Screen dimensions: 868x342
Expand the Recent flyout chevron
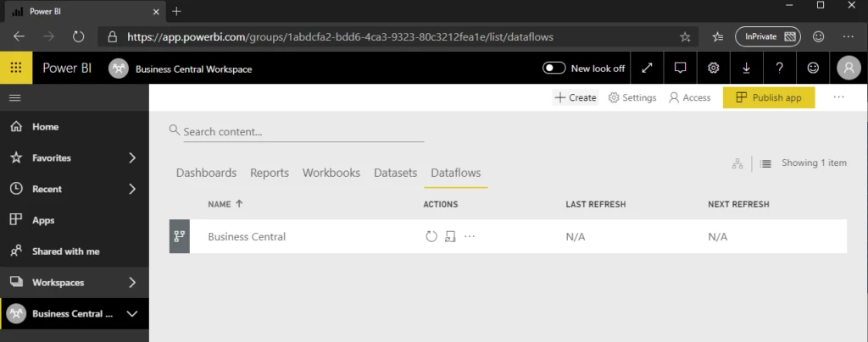[132, 189]
